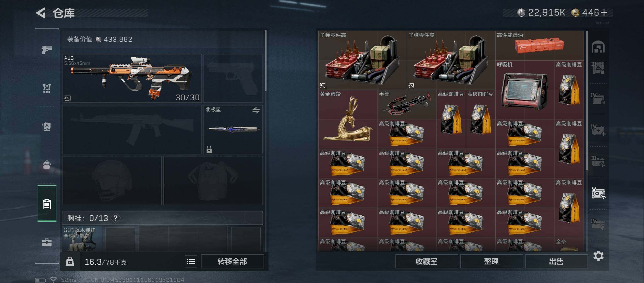Viewport: 644px width, 283px height.
Task: Toggle the lock on the 北极星 knife slot
Action: 209,149
